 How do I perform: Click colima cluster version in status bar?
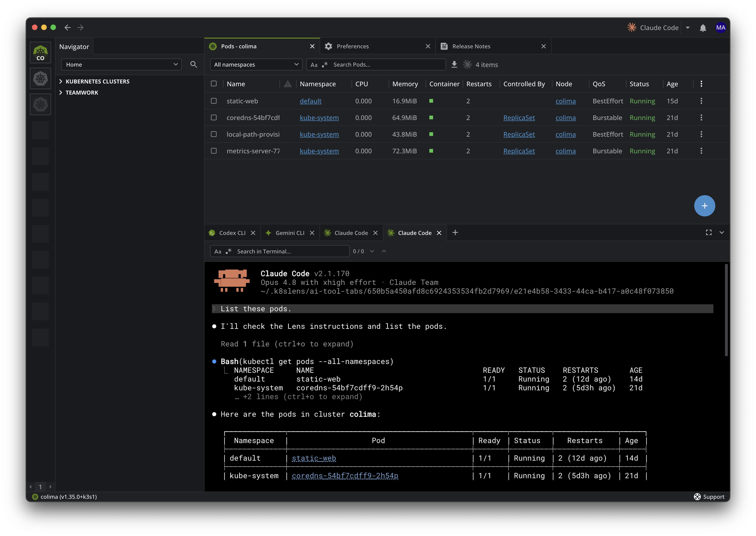64,497
